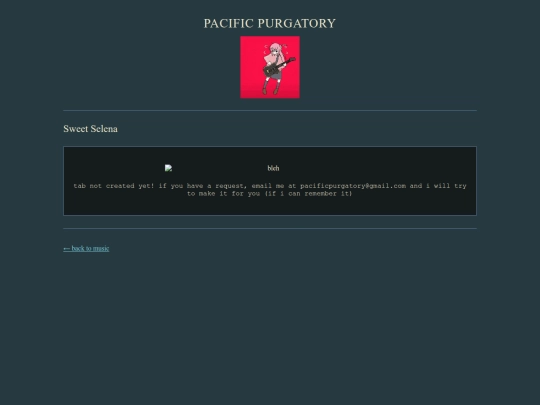Click the pacificpurgatory@gmail.com email address

point(353,186)
